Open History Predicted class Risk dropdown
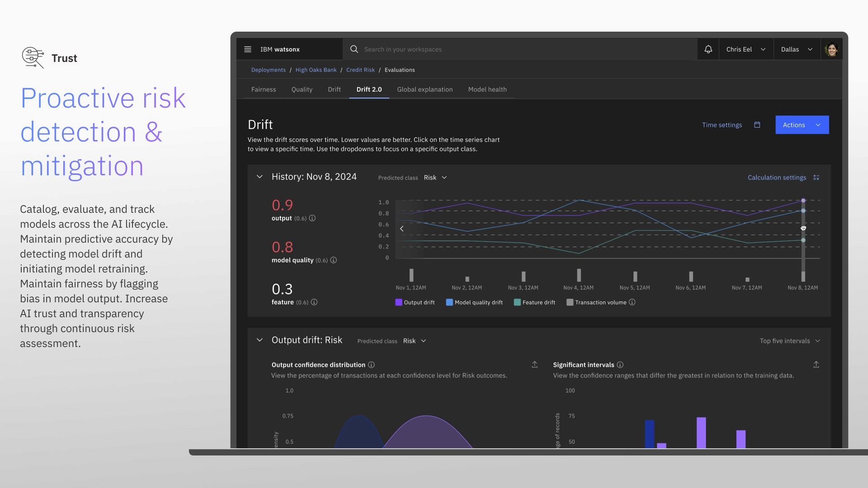This screenshot has width=868, height=488. (x=435, y=178)
